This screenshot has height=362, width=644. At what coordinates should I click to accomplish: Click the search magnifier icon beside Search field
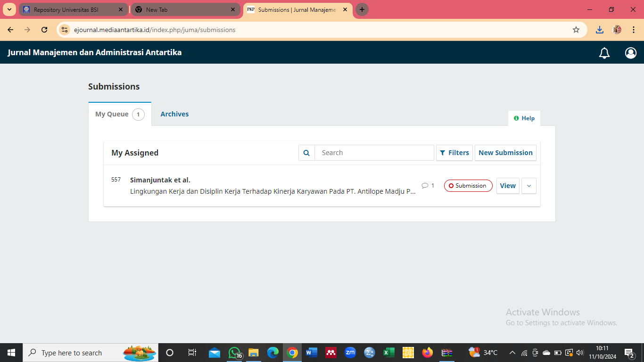coord(306,153)
